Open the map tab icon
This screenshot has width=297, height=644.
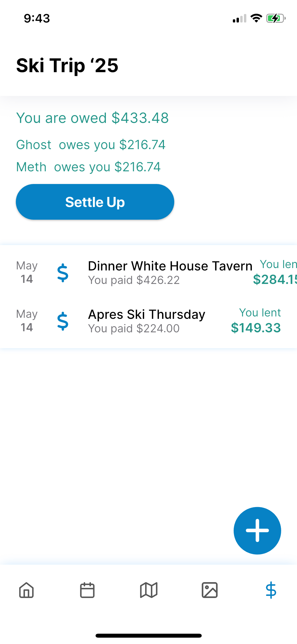[149, 590]
